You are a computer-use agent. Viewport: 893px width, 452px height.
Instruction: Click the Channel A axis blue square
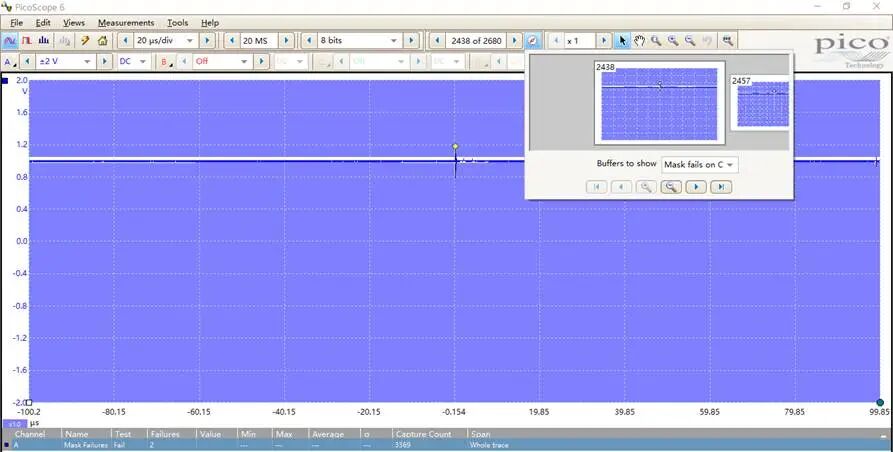pos(5,81)
